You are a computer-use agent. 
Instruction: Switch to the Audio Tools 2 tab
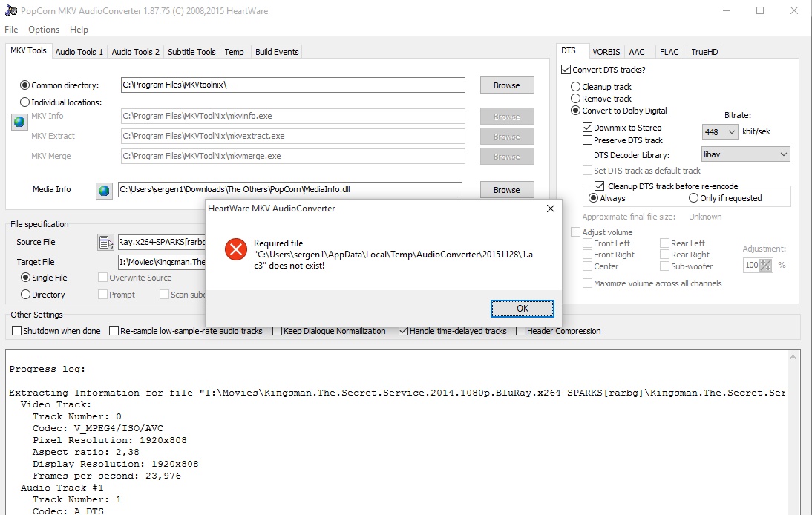click(136, 52)
